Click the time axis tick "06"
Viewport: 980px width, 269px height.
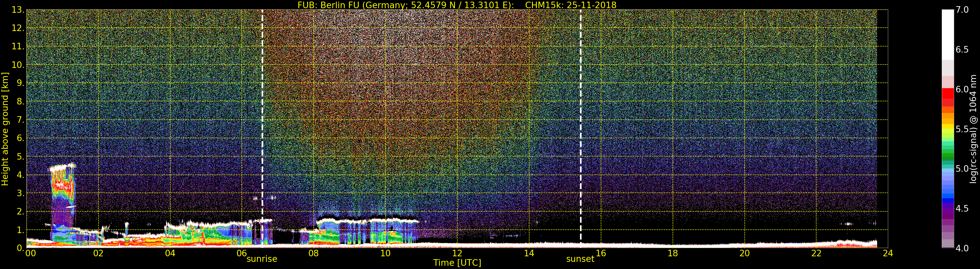[242, 253]
